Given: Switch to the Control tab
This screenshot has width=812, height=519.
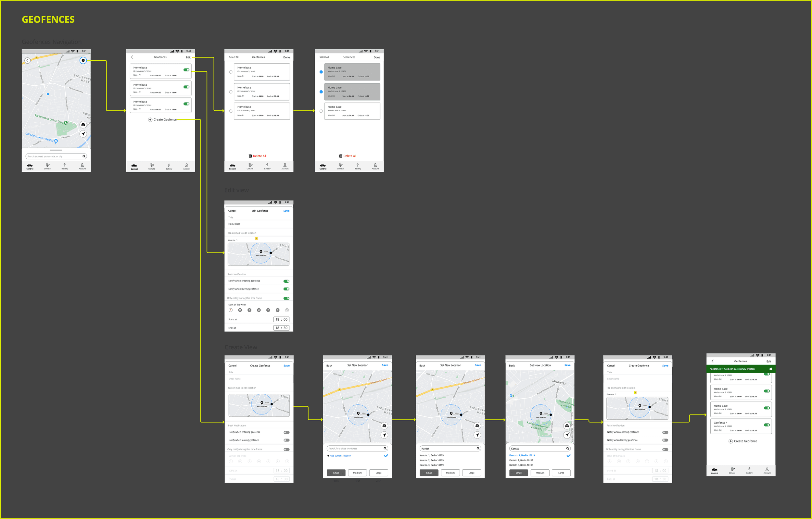Looking at the screenshot, I should (30, 166).
